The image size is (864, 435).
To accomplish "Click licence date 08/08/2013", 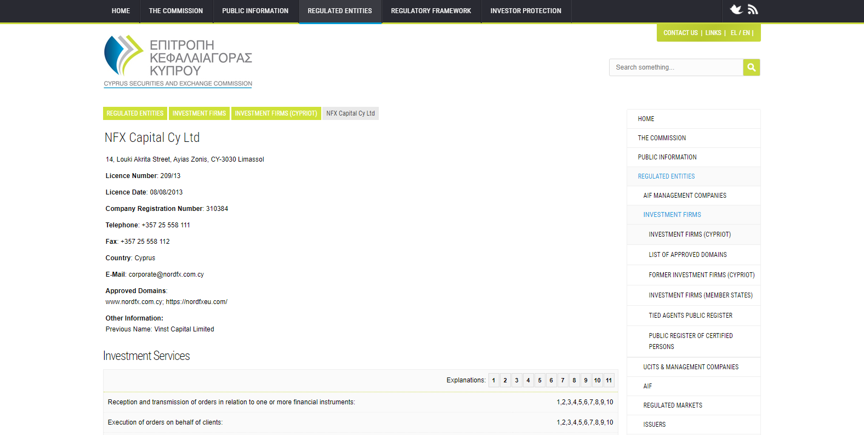I will pyautogui.click(x=166, y=192).
